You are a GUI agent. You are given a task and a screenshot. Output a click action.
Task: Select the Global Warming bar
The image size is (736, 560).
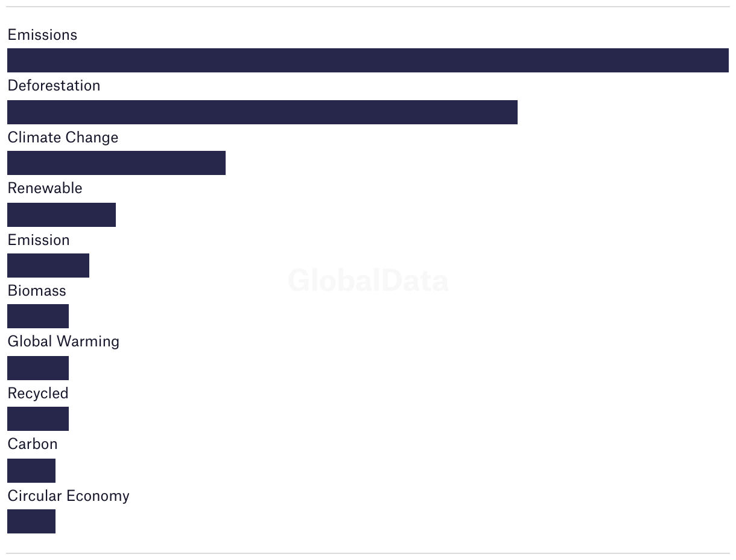coord(38,368)
